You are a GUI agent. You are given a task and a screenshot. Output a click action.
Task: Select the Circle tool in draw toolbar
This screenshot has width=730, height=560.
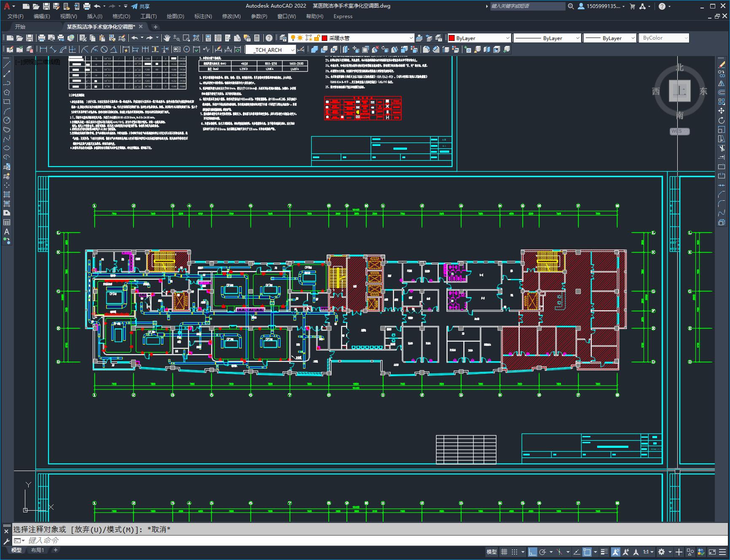point(7,120)
